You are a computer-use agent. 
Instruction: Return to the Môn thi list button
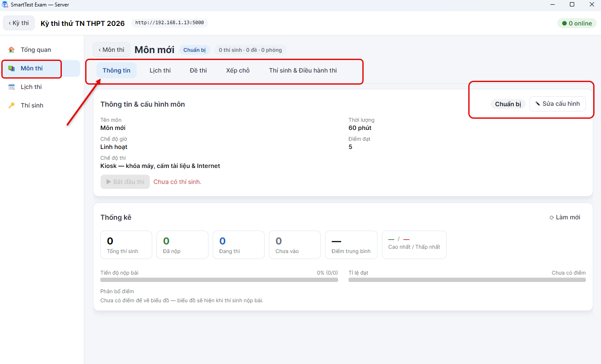pyautogui.click(x=111, y=50)
